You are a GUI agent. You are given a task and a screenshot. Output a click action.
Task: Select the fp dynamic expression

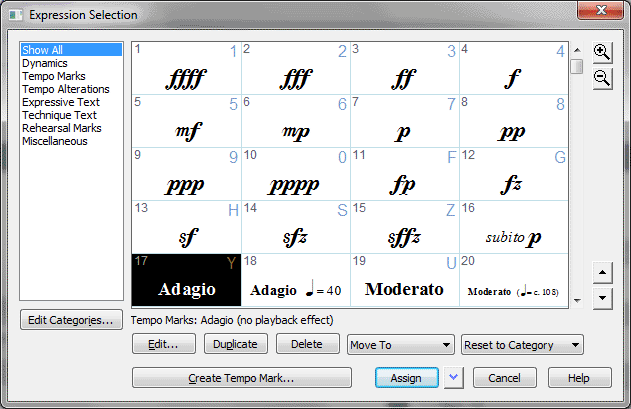point(404,174)
